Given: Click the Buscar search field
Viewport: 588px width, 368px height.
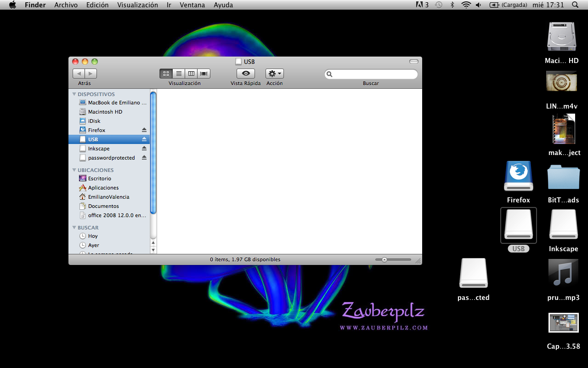Looking at the screenshot, I should coord(371,74).
